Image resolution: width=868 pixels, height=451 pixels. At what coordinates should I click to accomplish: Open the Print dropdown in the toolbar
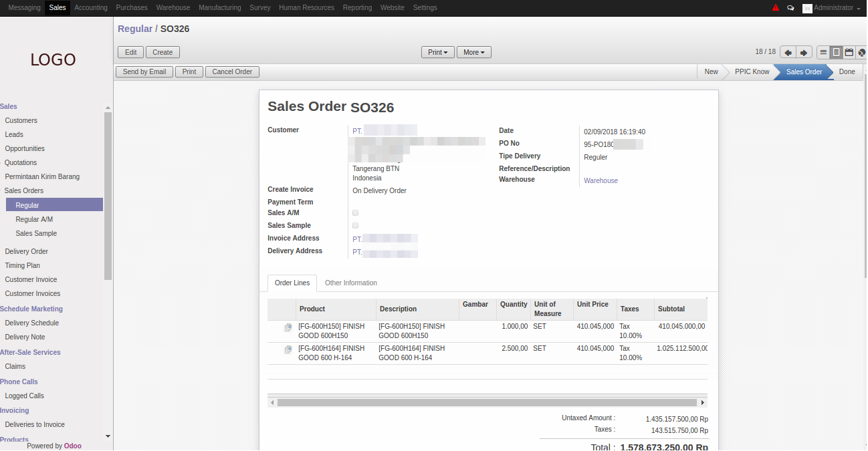coord(437,52)
